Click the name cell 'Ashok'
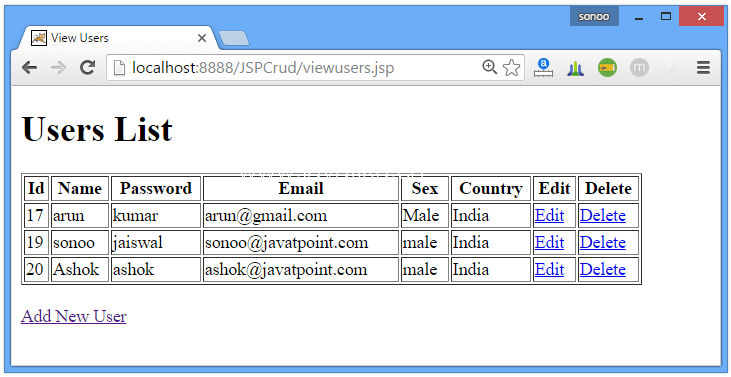This screenshot has width=731, height=377. [x=80, y=269]
